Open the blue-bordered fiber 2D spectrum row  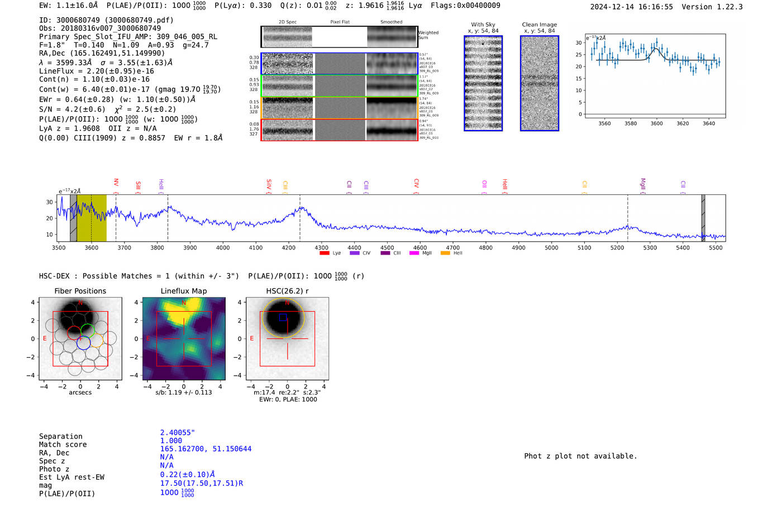pyautogui.click(x=339, y=64)
